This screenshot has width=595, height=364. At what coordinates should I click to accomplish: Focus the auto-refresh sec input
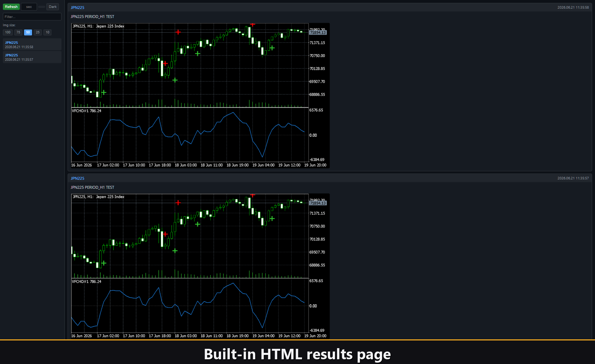tap(29, 7)
